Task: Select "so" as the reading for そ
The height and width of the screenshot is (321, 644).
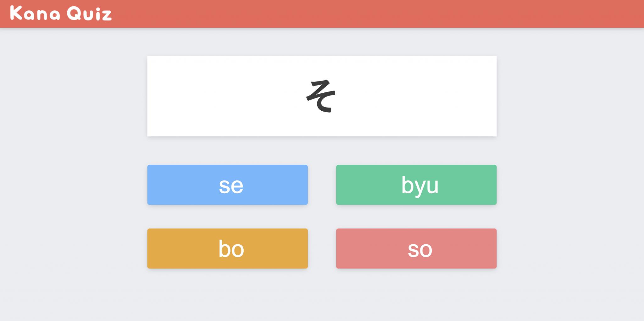Action: coord(416,248)
